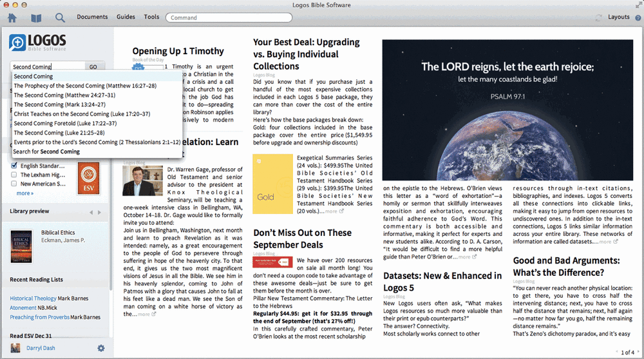Open external link icon after Revelation article
The height and width of the screenshot is (359, 644).
[x=154, y=314]
